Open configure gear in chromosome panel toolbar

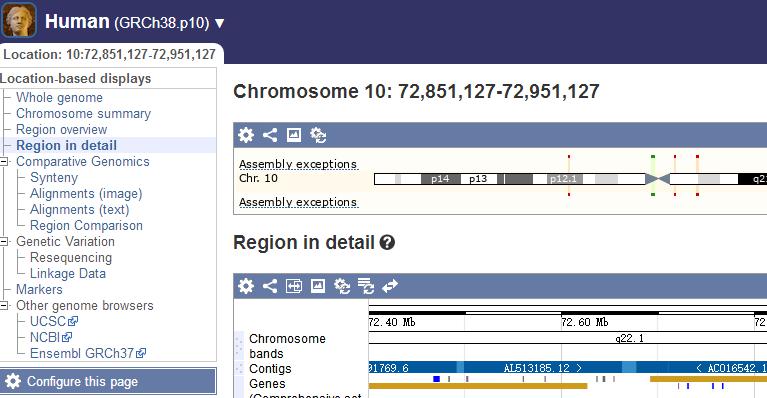[246, 134]
